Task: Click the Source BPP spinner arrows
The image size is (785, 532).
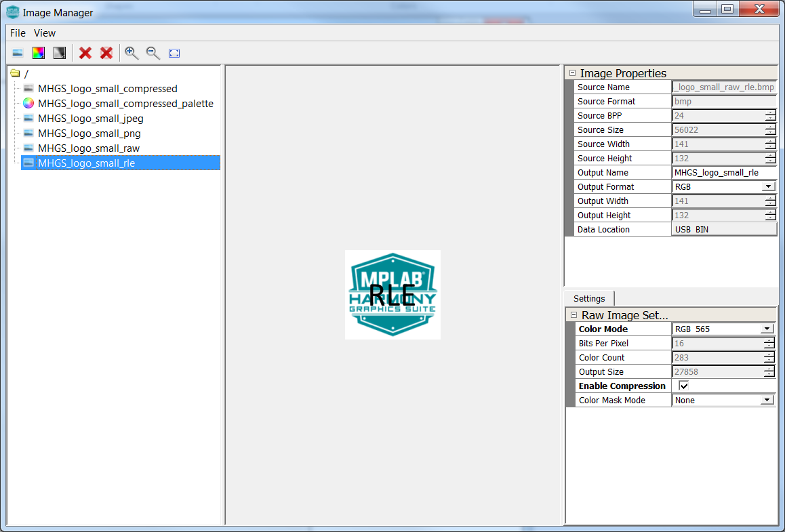Action: 770,116
